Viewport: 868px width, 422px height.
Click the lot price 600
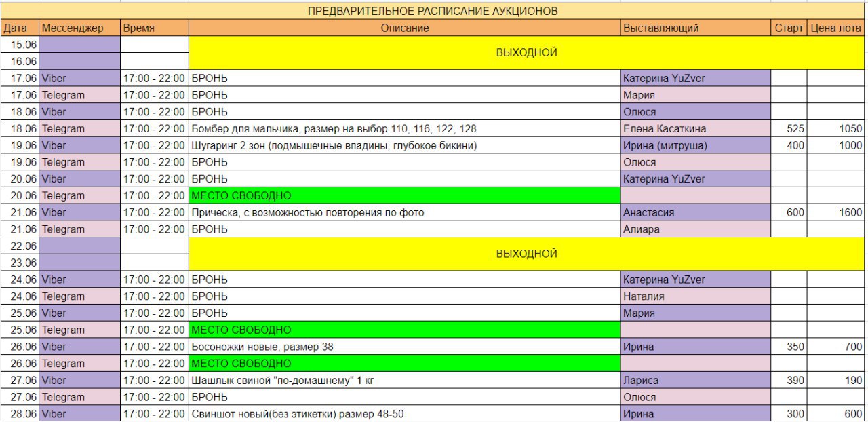836,413
